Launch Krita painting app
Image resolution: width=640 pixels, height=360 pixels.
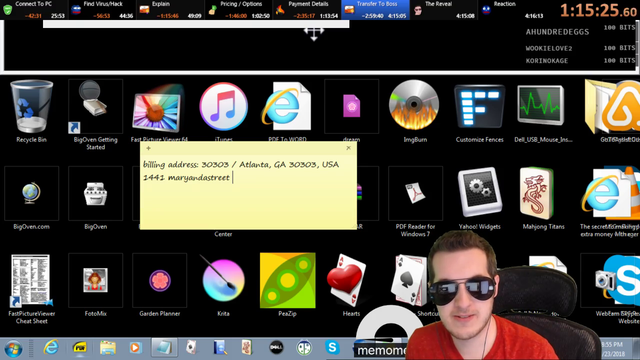(223, 285)
